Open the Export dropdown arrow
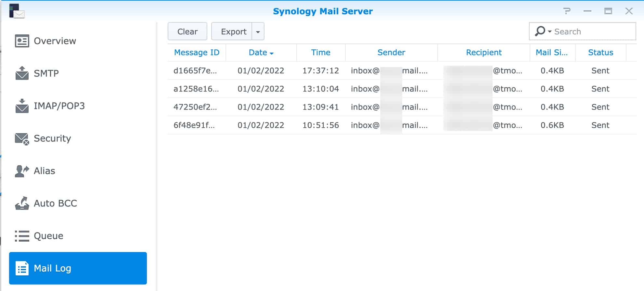This screenshot has height=291, width=644. coord(258,32)
